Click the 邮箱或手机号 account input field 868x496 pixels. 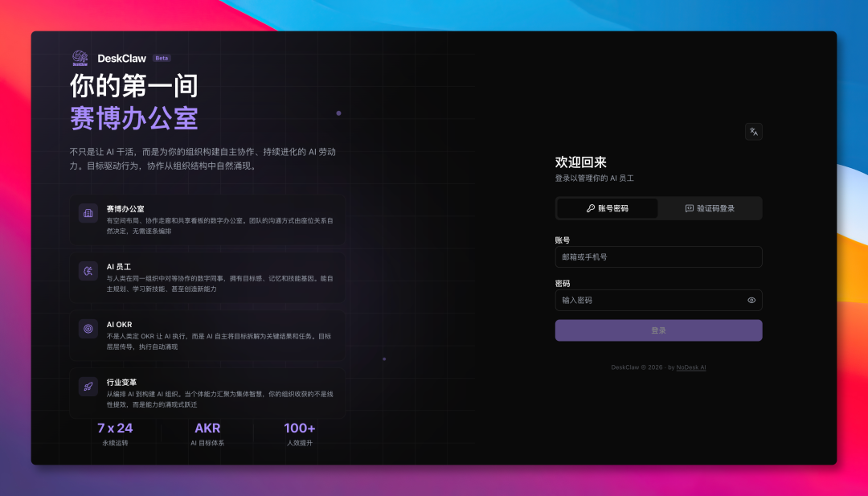[x=658, y=256]
